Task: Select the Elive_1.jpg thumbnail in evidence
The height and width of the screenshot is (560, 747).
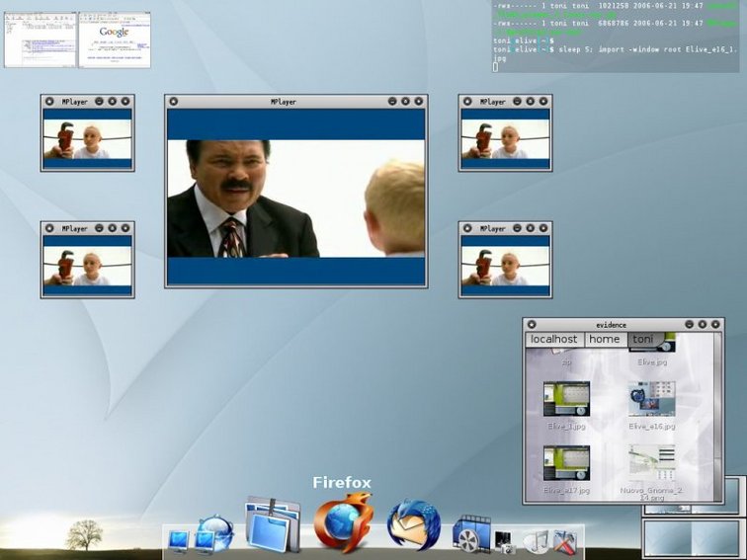Action: tap(566, 399)
